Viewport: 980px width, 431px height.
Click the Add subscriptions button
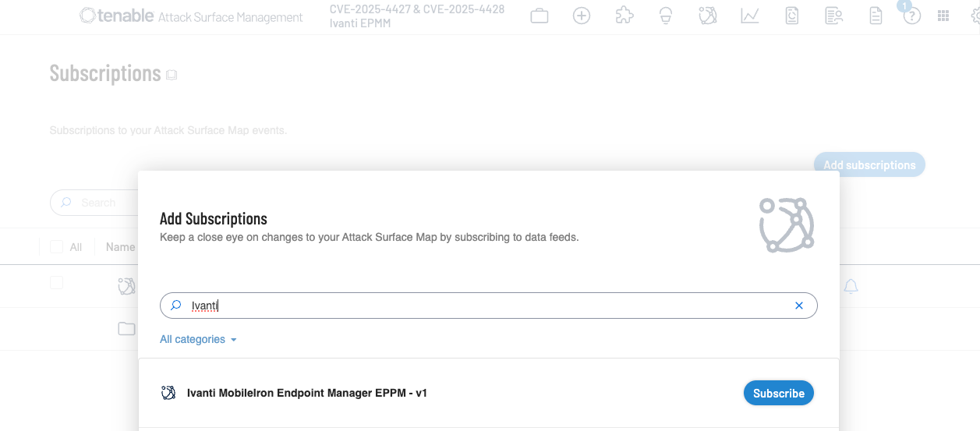(869, 164)
